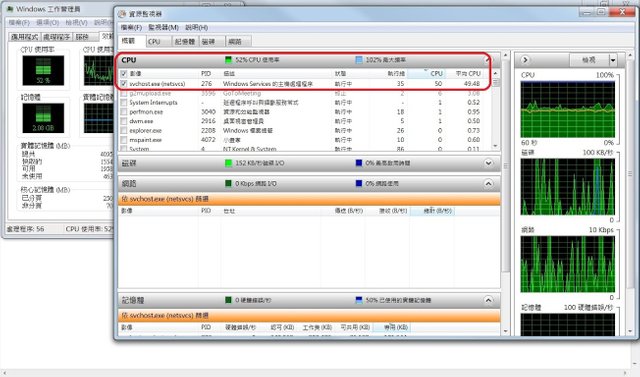Image resolution: width=640 pixels, height=377 pixels.
Task: Collapse the 記憶體 (Memory) section chevron
Action: click(x=488, y=300)
